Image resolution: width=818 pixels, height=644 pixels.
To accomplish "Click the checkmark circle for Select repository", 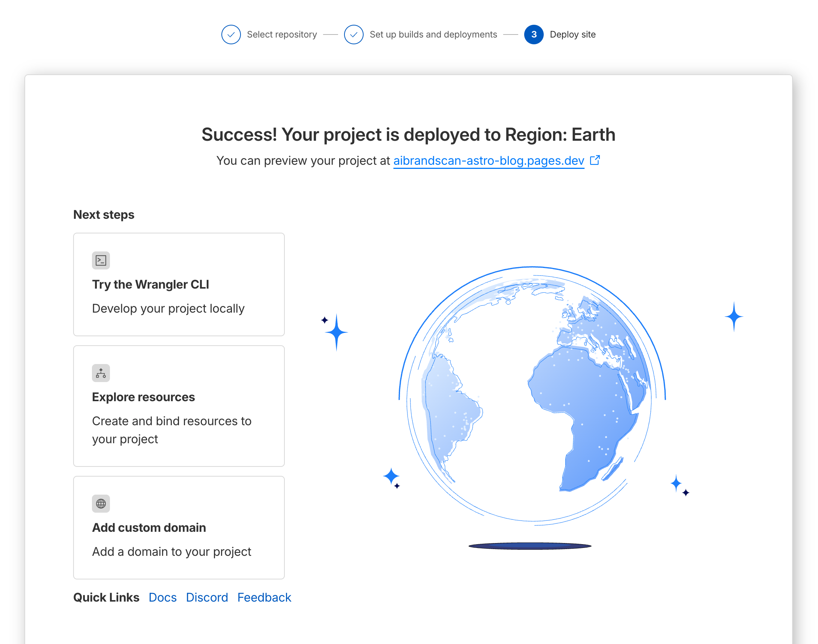I will coord(231,35).
